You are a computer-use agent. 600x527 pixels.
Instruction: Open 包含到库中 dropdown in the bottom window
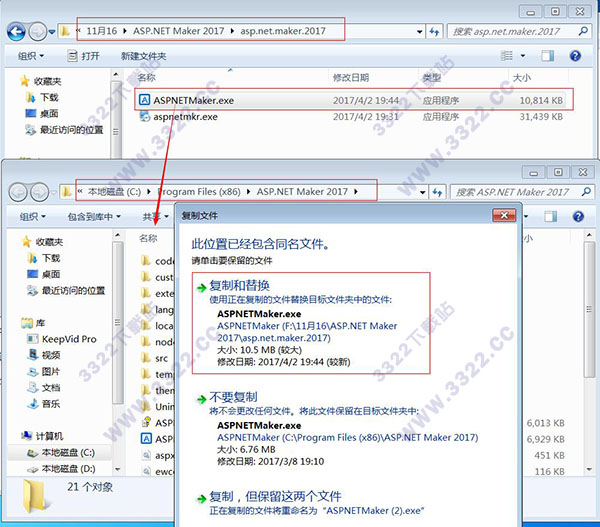pyautogui.click(x=94, y=217)
